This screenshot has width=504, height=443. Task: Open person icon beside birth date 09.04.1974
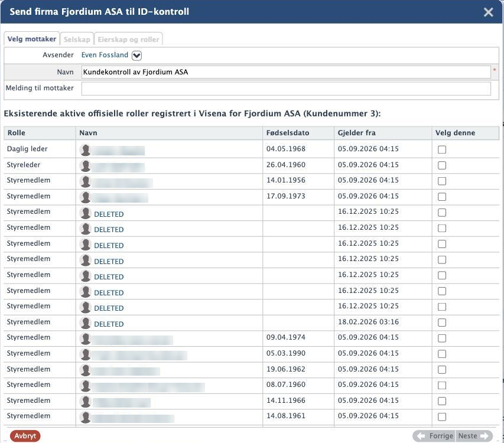pos(86,339)
